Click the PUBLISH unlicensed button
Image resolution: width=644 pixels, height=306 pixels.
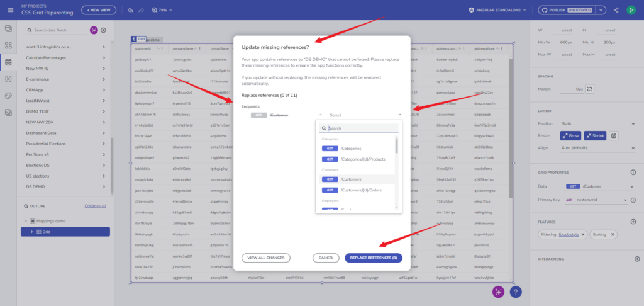[567, 10]
